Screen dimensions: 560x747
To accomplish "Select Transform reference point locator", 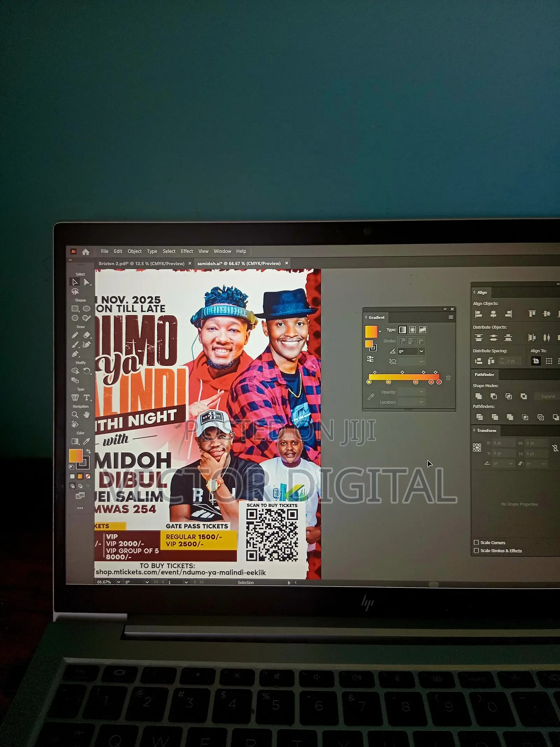I will (477, 447).
